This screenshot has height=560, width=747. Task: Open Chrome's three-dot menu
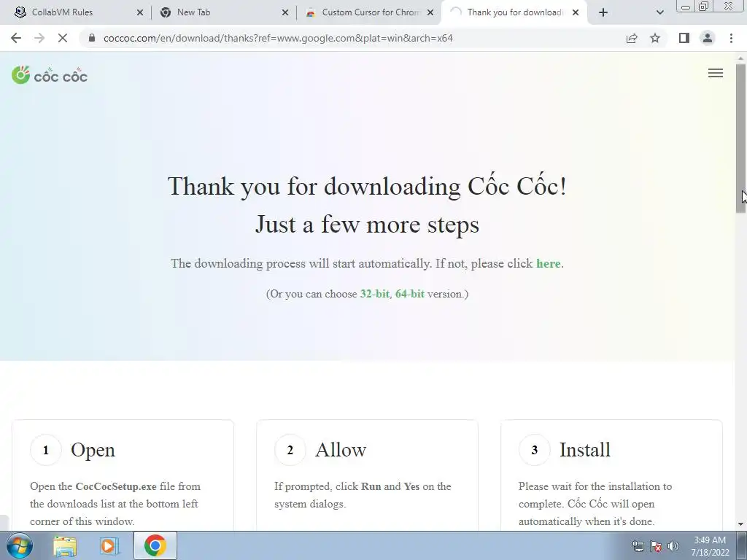tap(731, 38)
